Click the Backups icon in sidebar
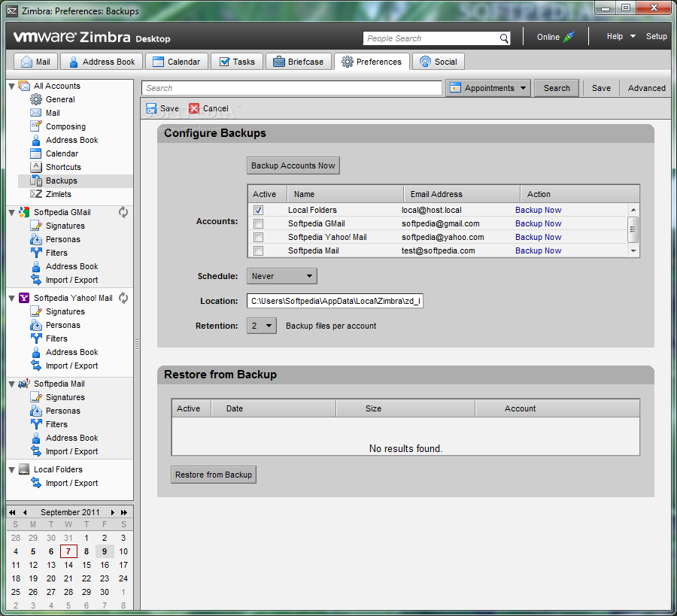Screen dimensions: 677x616 [x=36, y=181]
